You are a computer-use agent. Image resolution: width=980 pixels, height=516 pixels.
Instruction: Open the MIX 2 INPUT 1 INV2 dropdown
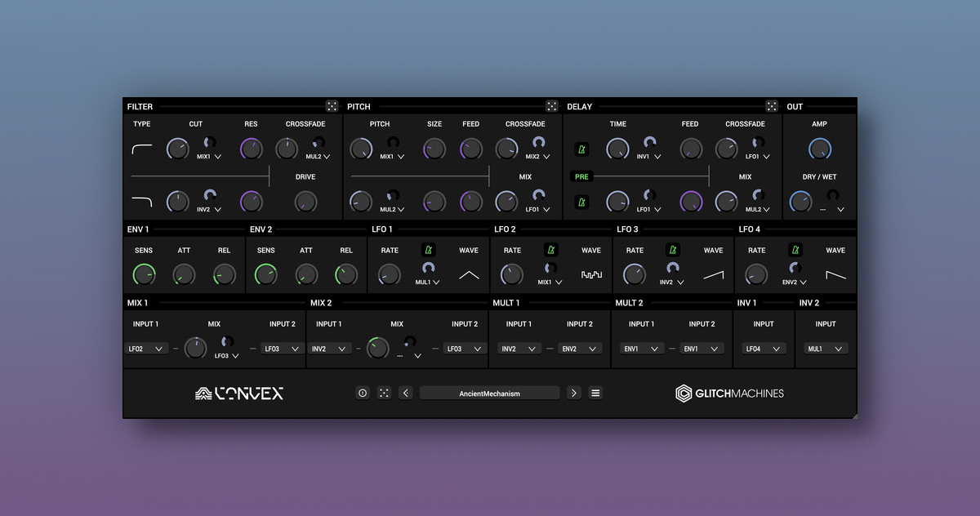coord(331,349)
